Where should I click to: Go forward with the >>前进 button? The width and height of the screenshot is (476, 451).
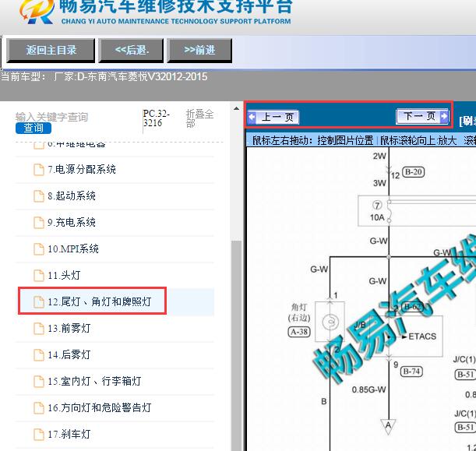coord(199,50)
